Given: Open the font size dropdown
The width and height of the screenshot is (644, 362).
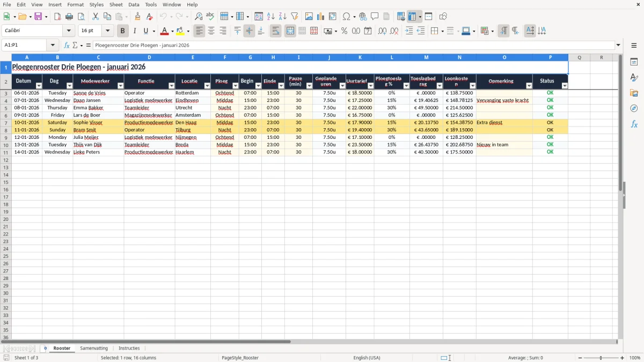Looking at the screenshot, I should 107,31.
